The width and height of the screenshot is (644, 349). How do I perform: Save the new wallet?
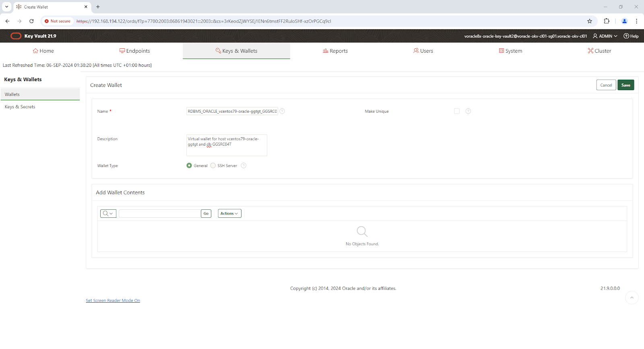[x=625, y=85]
